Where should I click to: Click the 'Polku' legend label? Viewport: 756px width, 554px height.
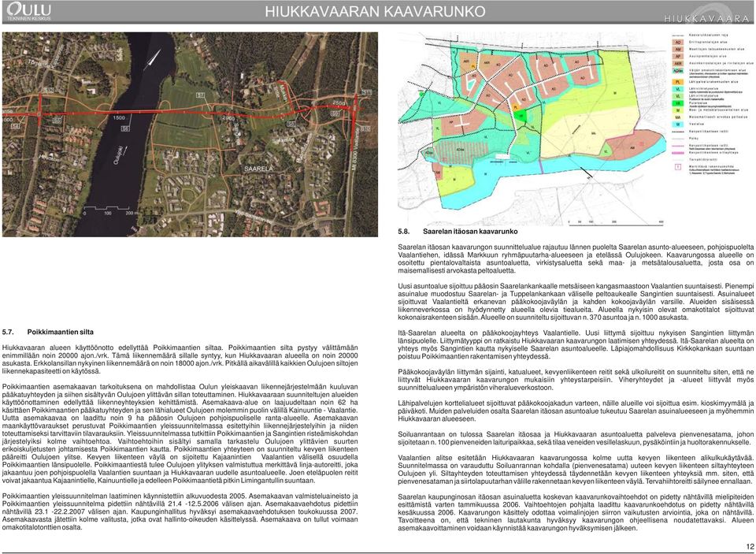point(693,139)
